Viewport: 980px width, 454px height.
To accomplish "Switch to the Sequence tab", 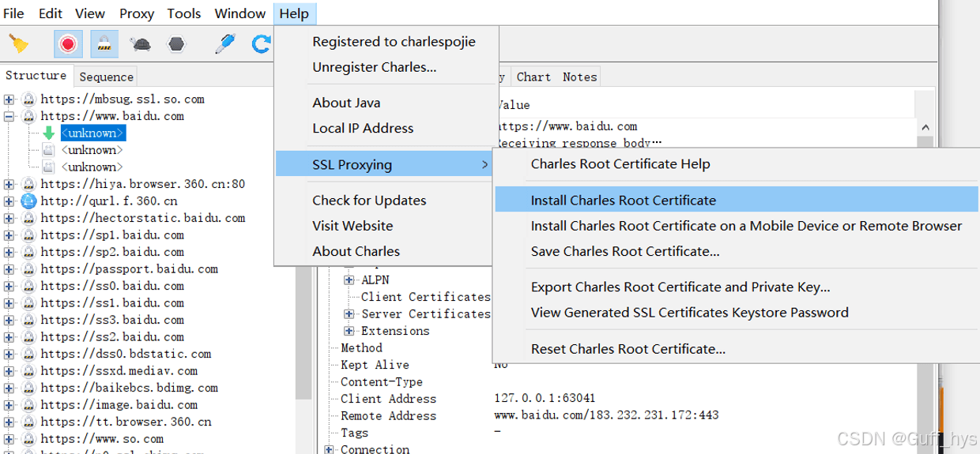I will (106, 77).
